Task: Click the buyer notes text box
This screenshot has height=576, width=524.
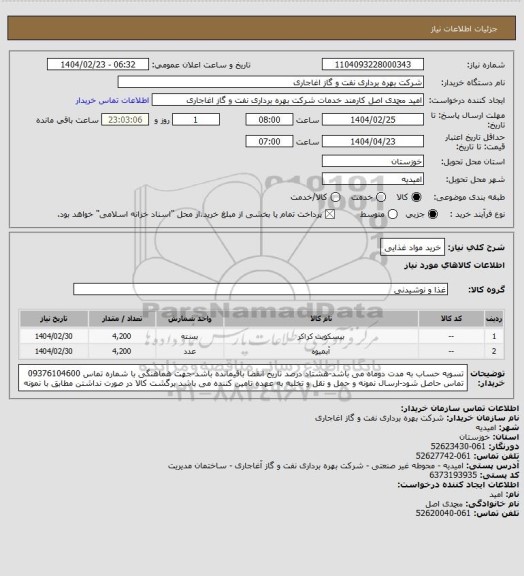Action: (x=243, y=378)
